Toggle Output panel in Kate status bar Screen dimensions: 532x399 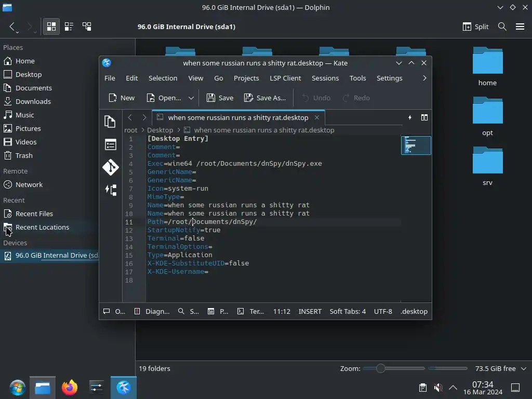click(x=114, y=312)
